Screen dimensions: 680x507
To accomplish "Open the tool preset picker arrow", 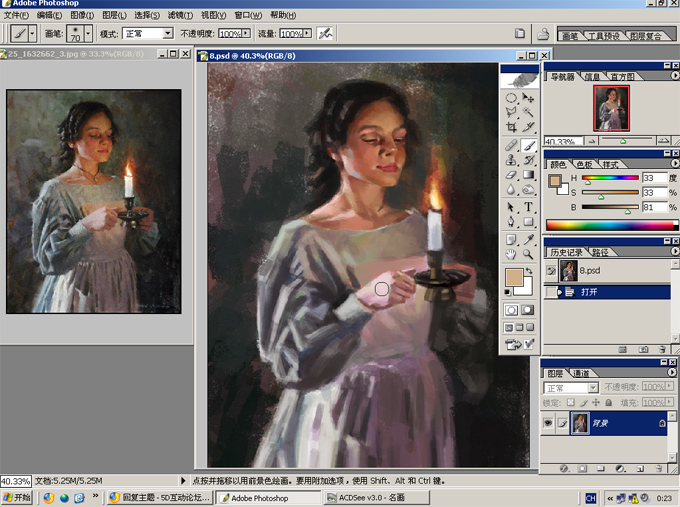I will pos(32,33).
